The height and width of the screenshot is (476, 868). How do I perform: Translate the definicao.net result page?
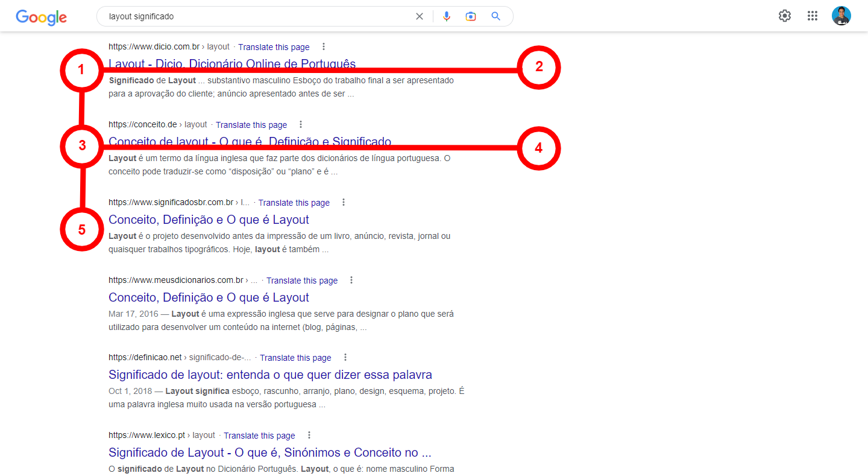(295, 358)
